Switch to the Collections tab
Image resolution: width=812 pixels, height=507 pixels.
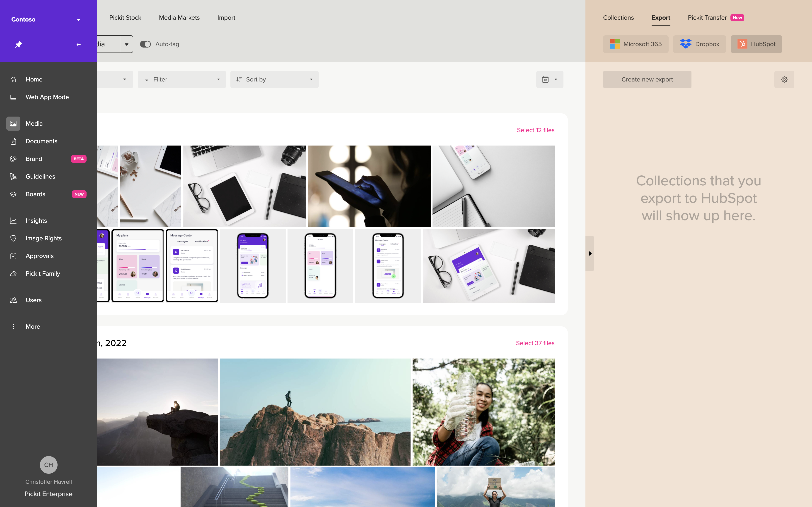point(618,18)
